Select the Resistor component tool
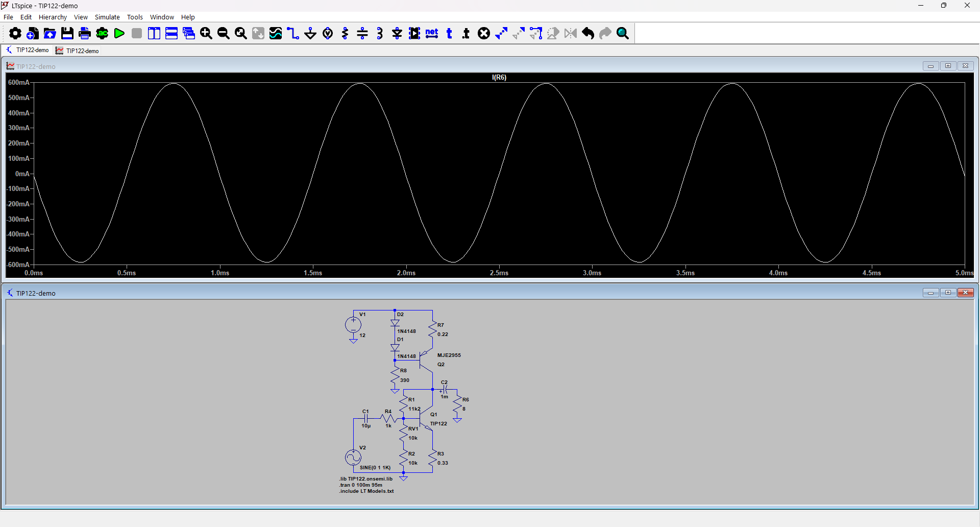 tap(345, 34)
